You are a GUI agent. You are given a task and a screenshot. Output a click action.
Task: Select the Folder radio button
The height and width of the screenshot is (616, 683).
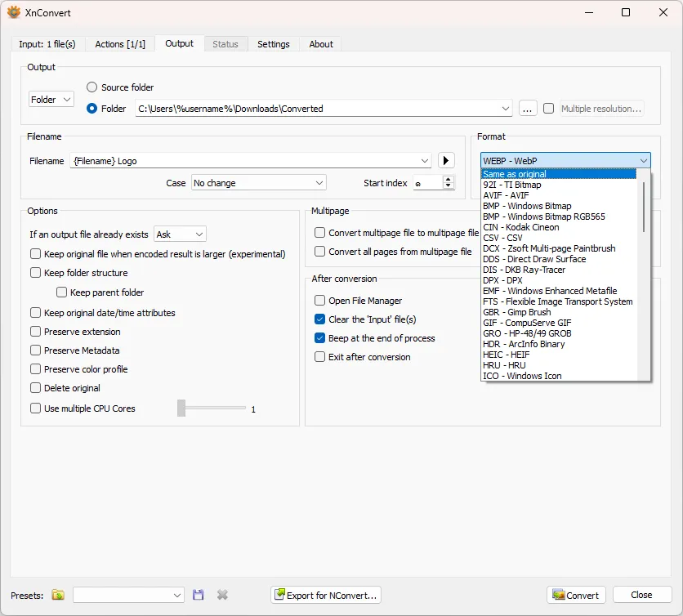92,109
